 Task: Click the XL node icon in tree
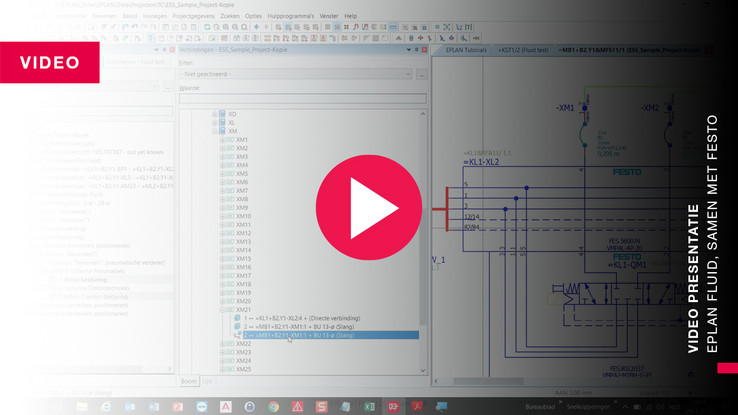tap(222, 122)
